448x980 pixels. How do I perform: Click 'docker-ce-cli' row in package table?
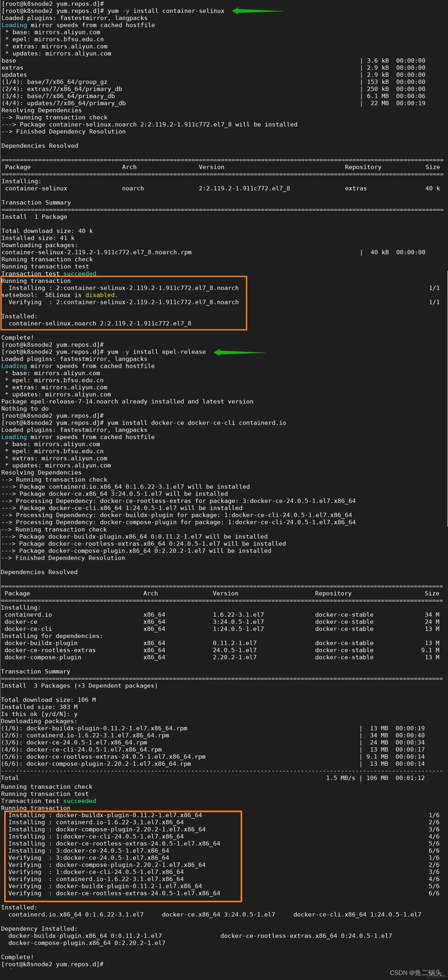[x=222, y=629]
